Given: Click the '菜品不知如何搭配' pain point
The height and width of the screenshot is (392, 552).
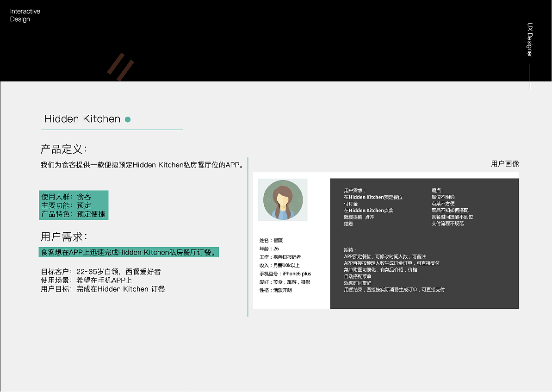Looking at the screenshot, I should [450, 210].
